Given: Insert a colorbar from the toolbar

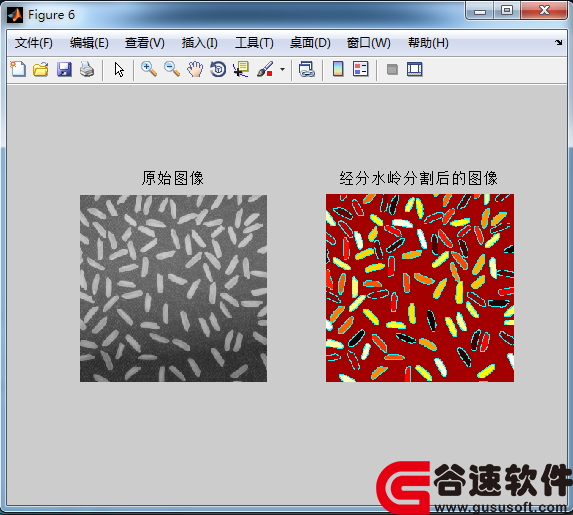Looking at the screenshot, I should point(338,69).
